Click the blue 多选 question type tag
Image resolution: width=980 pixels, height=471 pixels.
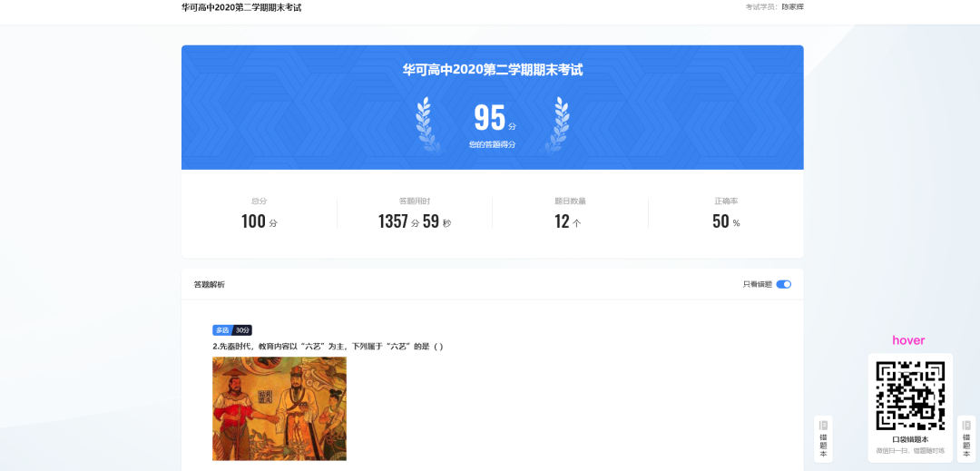pos(222,330)
